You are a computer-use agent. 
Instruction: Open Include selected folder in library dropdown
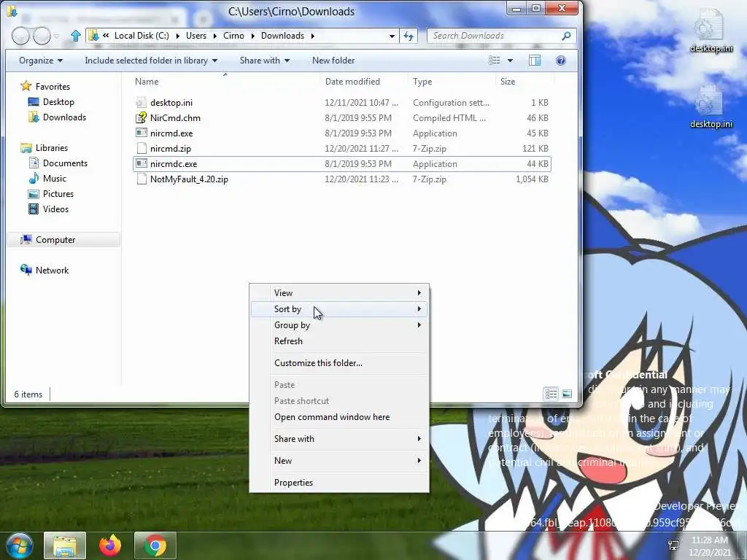pyautogui.click(x=151, y=61)
